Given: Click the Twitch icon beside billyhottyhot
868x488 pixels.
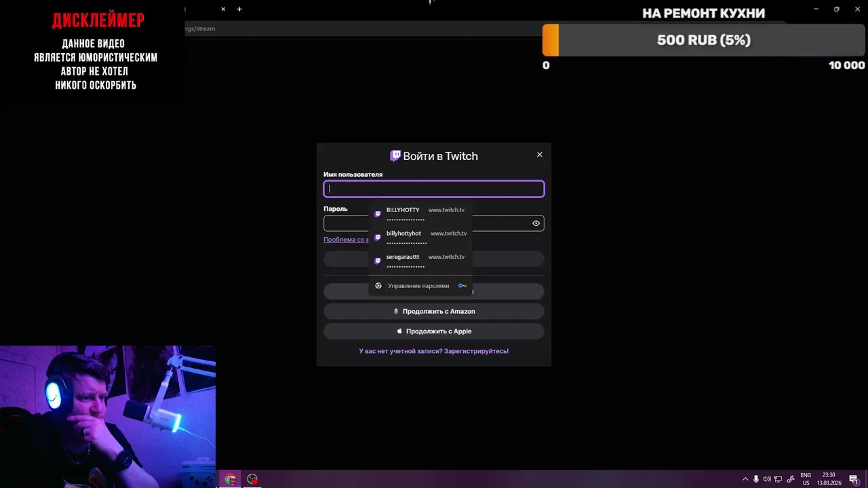Looking at the screenshot, I should (378, 238).
